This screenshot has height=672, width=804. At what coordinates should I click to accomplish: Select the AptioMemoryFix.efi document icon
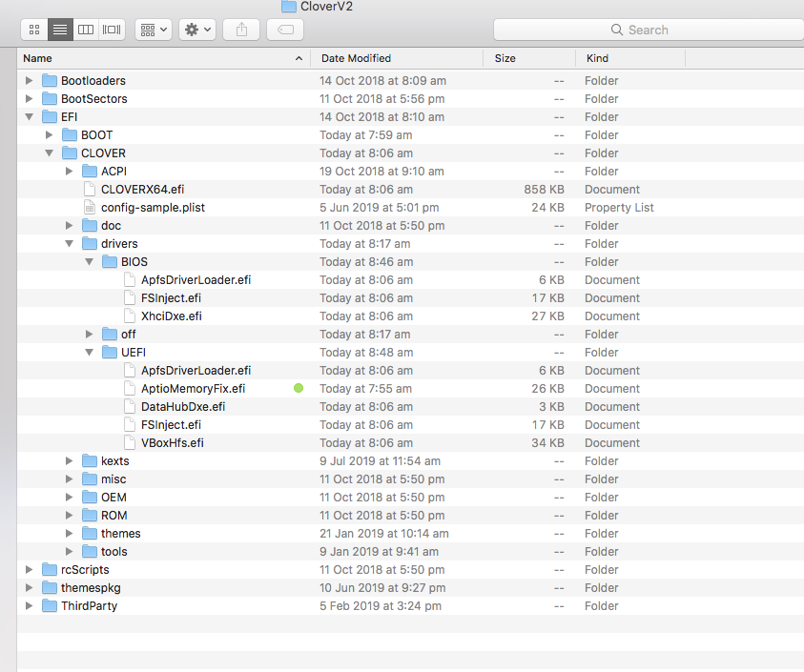click(x=129, y=389)
